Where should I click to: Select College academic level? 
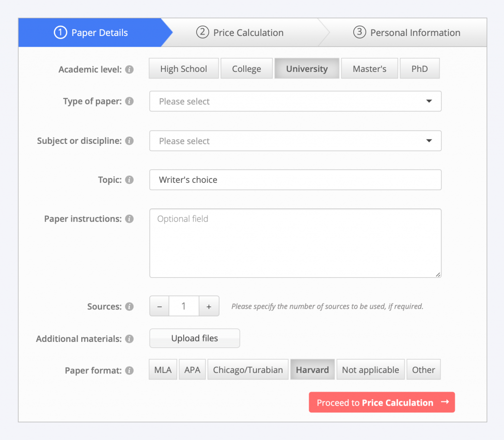point(247,68)
